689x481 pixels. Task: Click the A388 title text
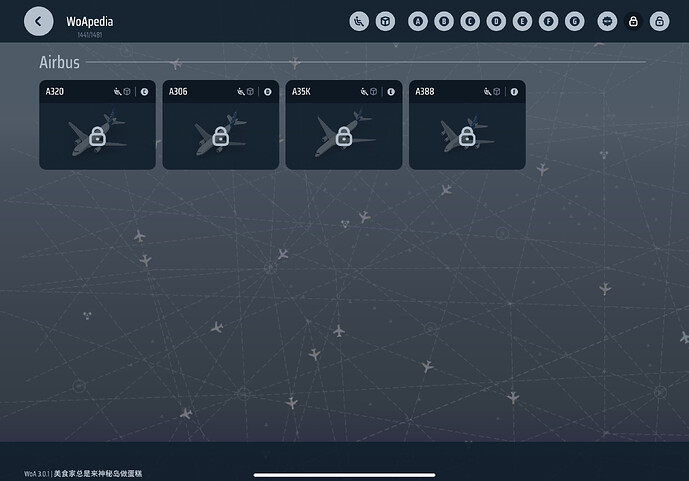tap(425, 91)
